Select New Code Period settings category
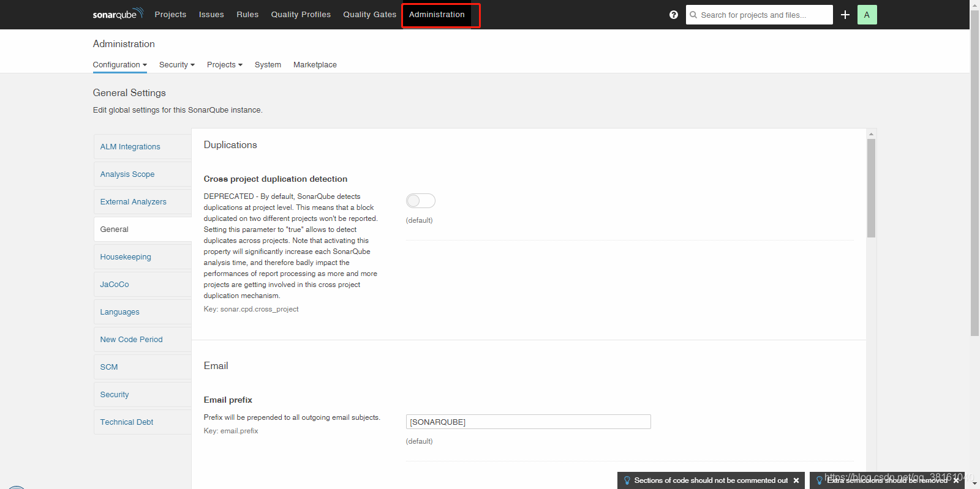980x489 pixels. pyautogui.click(x=143, y=340)
